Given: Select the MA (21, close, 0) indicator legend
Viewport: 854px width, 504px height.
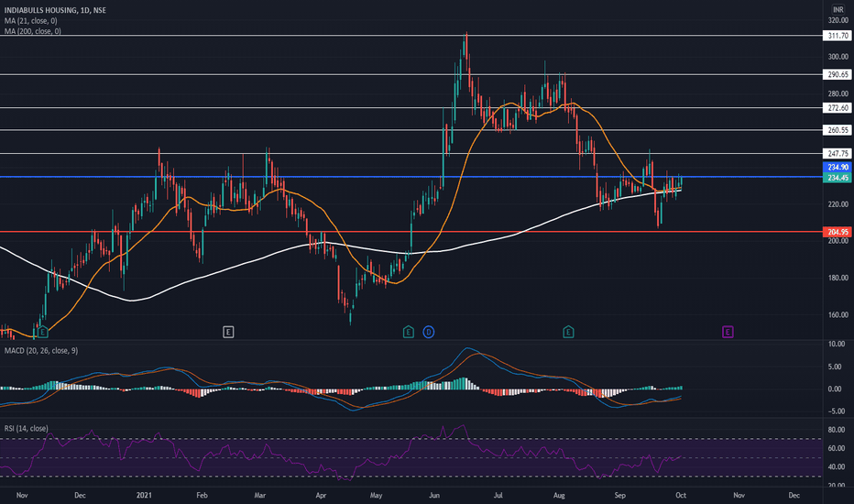Looking at the screenshot, I should 30,21.
